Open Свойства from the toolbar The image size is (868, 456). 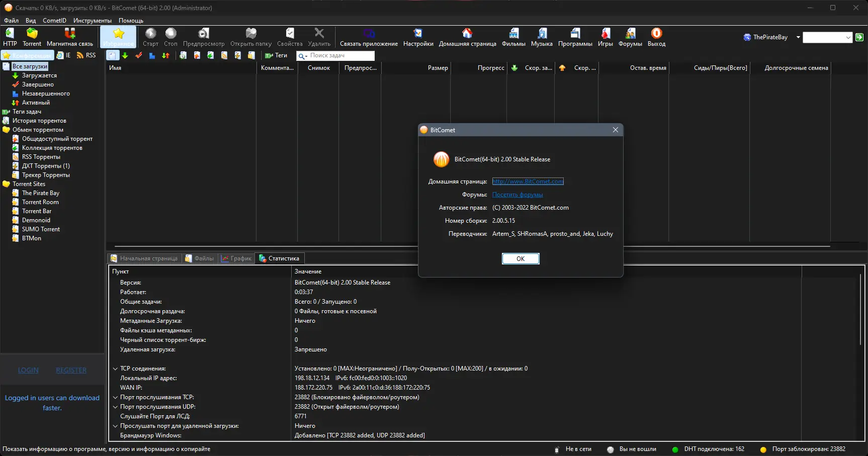(x=290, y=37)
